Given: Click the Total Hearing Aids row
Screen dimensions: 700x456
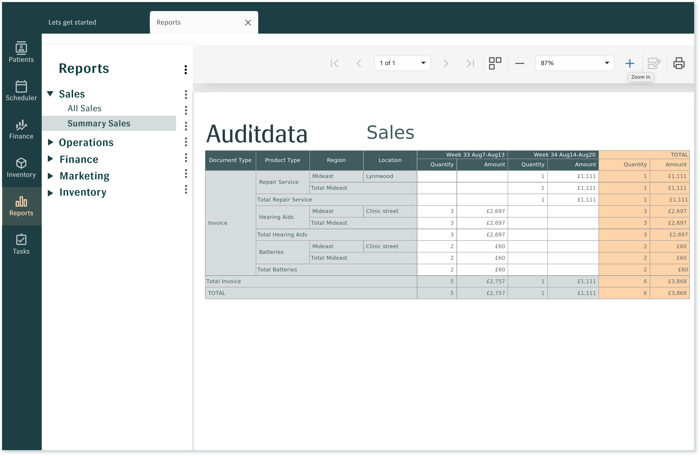Looking at the screenshot, I should (336, 234).
